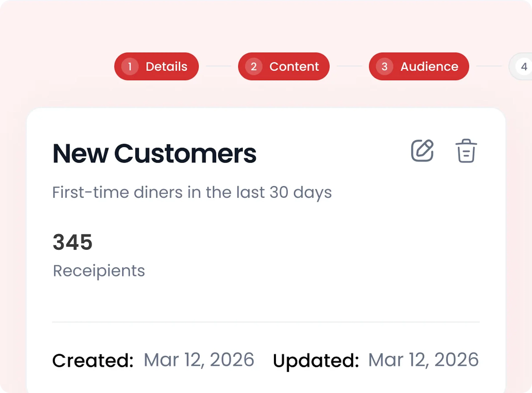This screenshot has height=393, width=532.
Task: Click the Created date Mar 12, 2026
Action: pyautogui.click(x=199, y=360)
